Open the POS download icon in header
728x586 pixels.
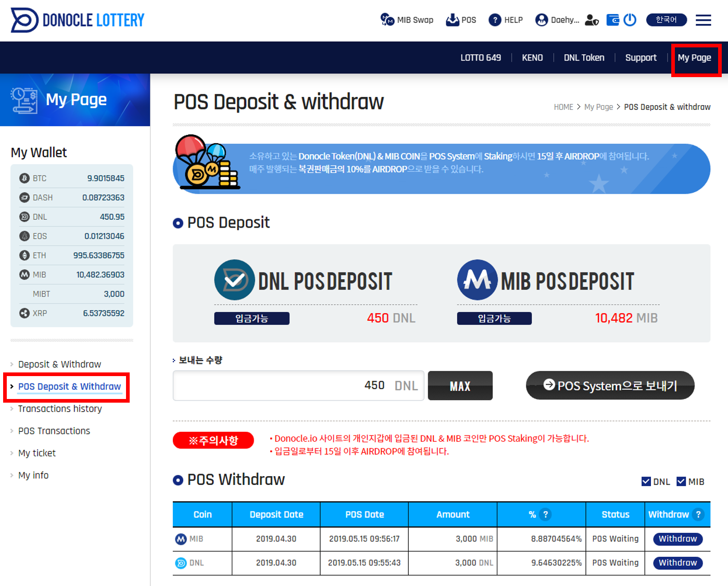pyautogui.click(x=453, y=20)
